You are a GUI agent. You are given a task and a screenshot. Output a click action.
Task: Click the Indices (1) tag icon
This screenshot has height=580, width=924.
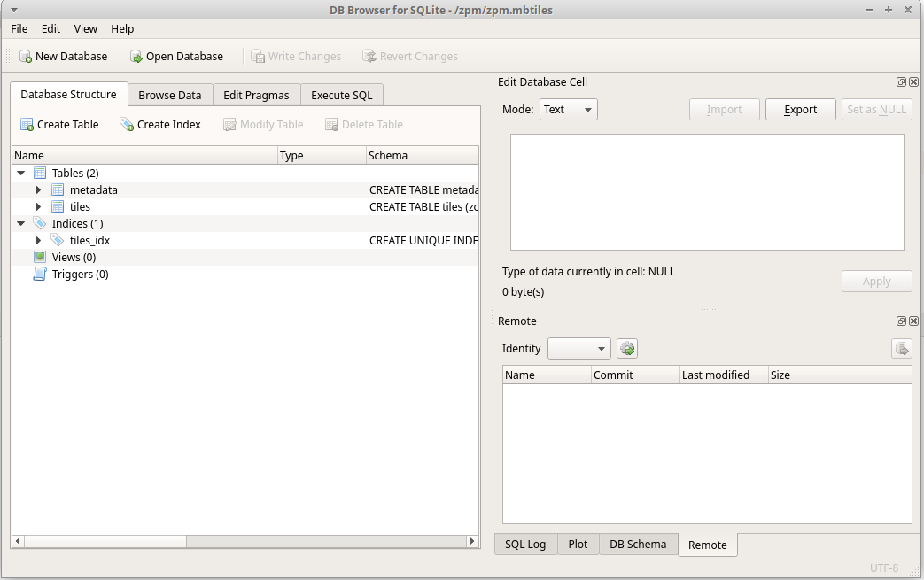[x=40, y=223]
